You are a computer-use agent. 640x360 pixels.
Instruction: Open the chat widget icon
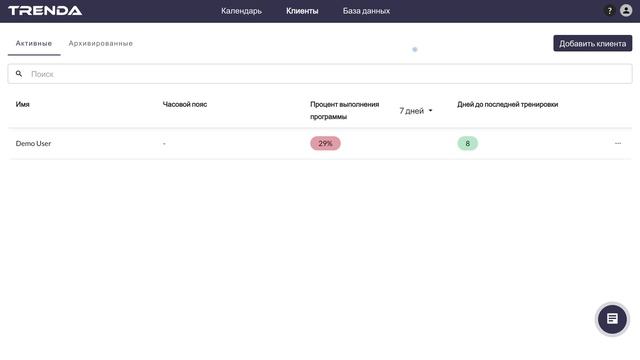612,319
